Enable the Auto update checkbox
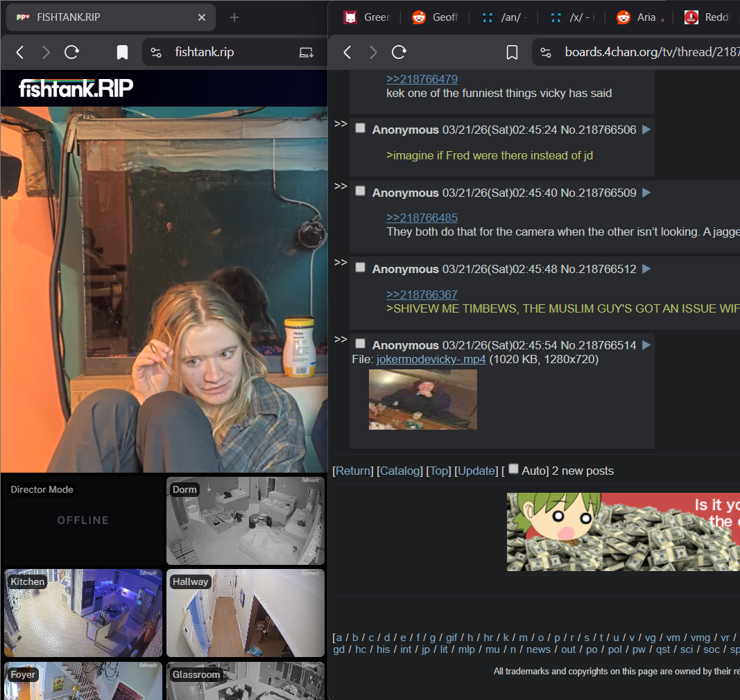The image size is (740, 700). click(513, 469)
